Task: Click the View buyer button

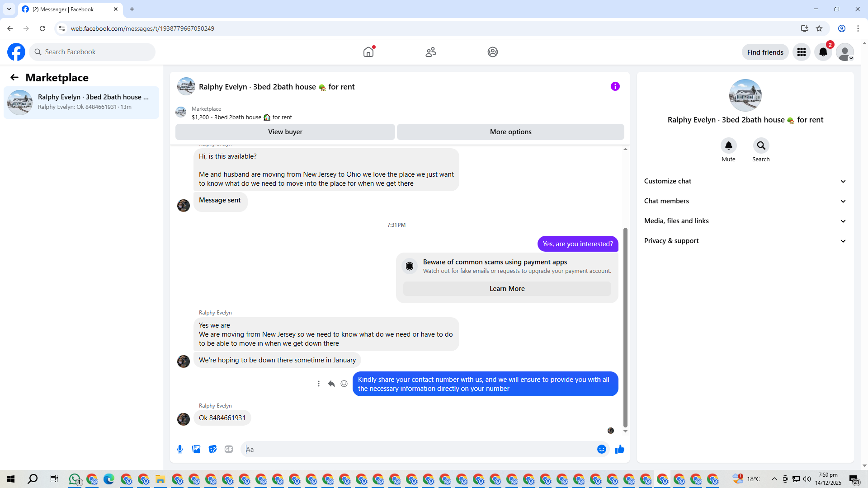Action: 285,132
